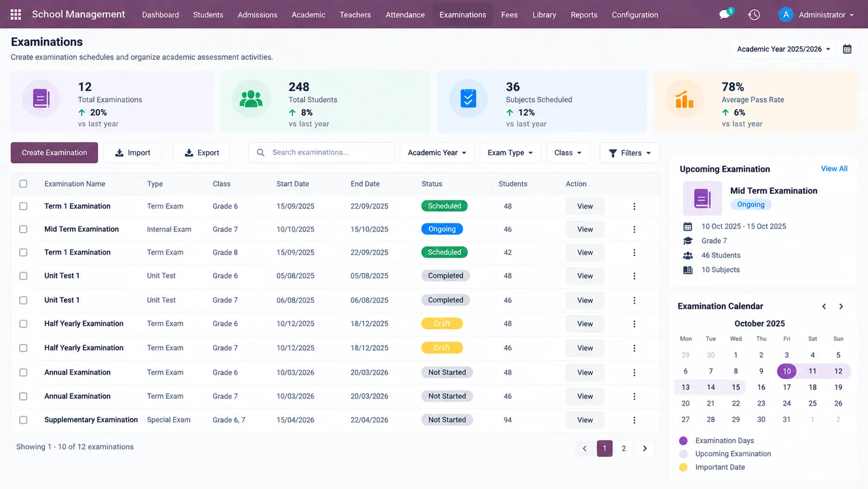Open the apps grid menu icon
The image size is (868, 489).
point(16,15)
